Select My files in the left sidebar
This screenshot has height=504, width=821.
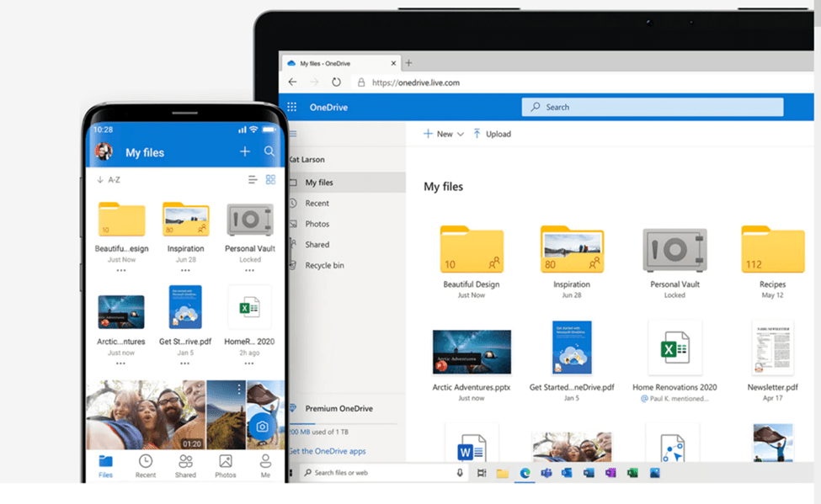pos(347,182)
